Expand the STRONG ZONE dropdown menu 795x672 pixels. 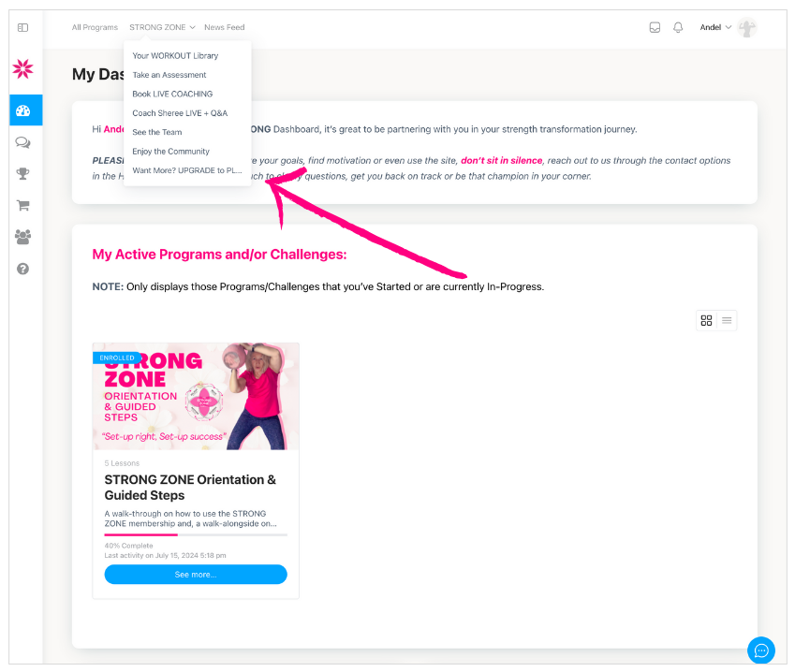click(x=162, y=27)
